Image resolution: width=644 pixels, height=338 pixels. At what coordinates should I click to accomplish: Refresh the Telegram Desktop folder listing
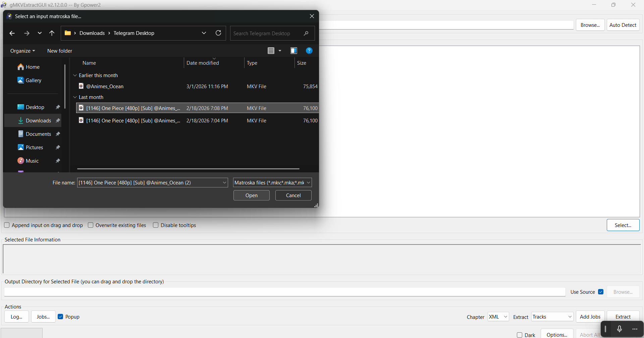coord(218,33)
